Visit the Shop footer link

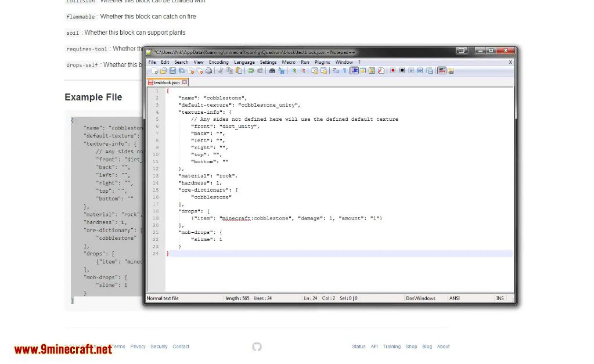click(412, 347)
